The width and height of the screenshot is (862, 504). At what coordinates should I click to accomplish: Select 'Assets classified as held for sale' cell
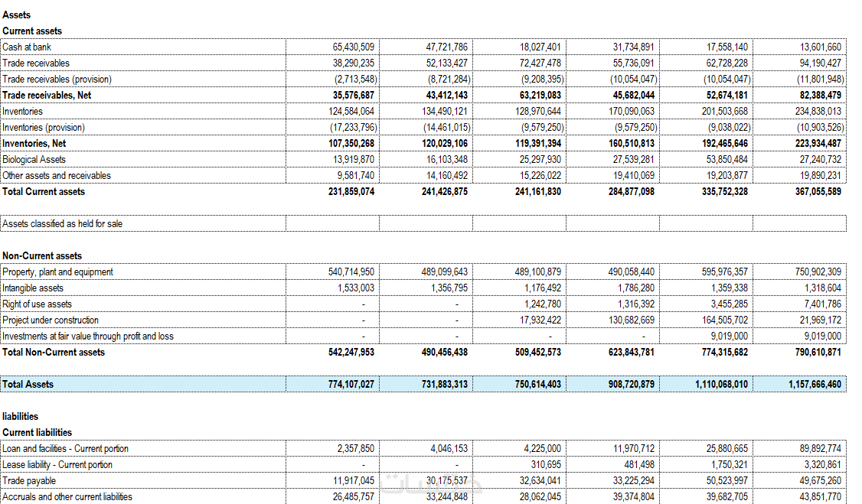(x=143, y=223)
